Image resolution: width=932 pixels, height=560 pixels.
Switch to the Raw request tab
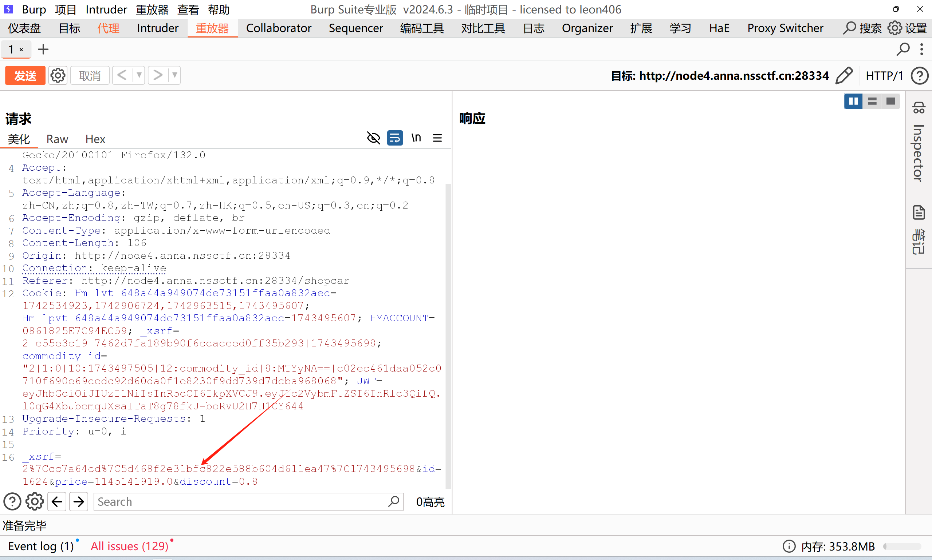[x=57, y=139]
